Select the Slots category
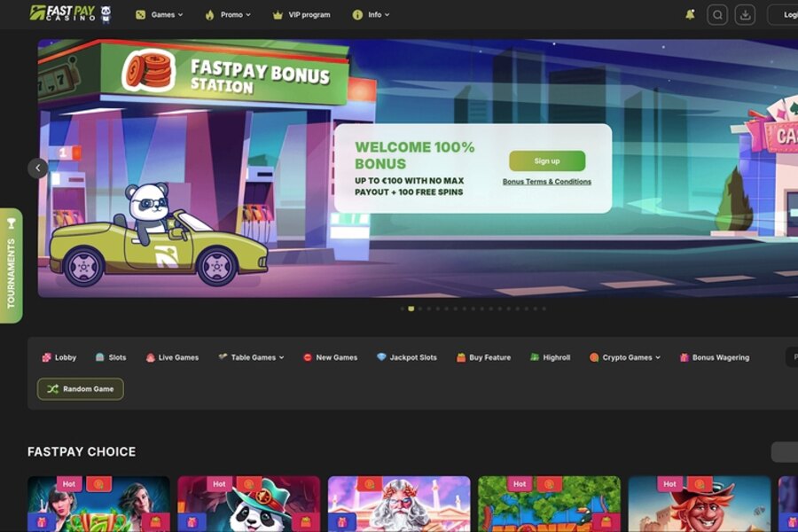The height and width of the screenshot is (532, 798). tap(111, 357)
